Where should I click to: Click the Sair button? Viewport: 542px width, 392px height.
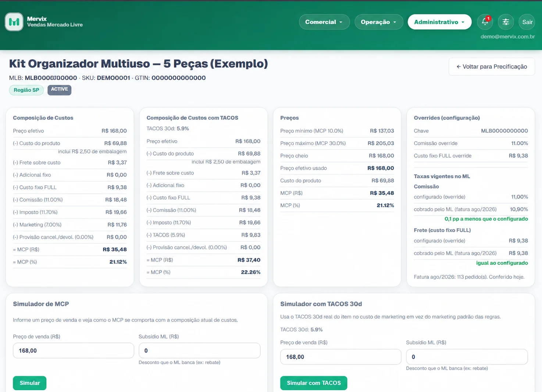coord(527,22)
